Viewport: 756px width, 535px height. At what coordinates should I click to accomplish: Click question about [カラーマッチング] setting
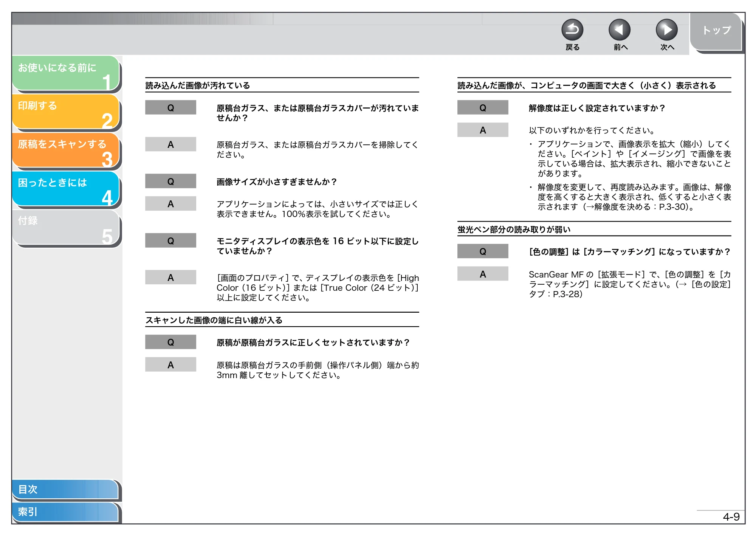tap(629, 252)
